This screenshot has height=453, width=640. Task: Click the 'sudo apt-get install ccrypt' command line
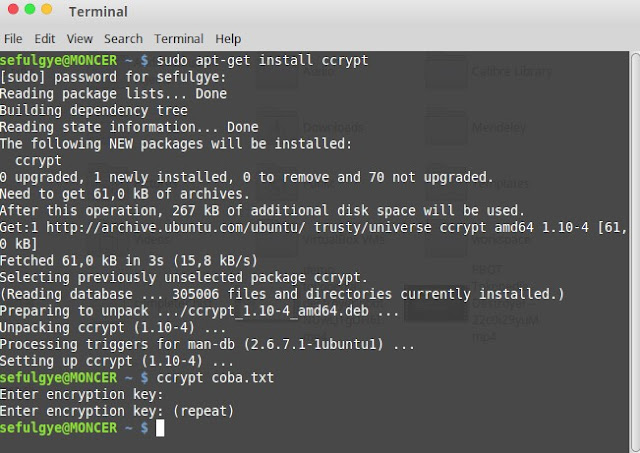(x=262, y=60)
